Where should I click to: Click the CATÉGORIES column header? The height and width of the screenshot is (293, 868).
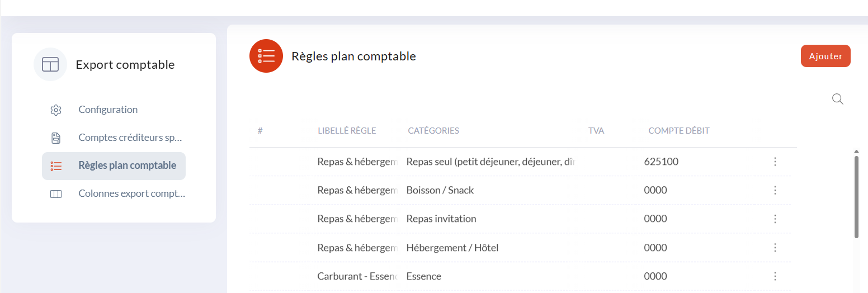pos(433,131)
